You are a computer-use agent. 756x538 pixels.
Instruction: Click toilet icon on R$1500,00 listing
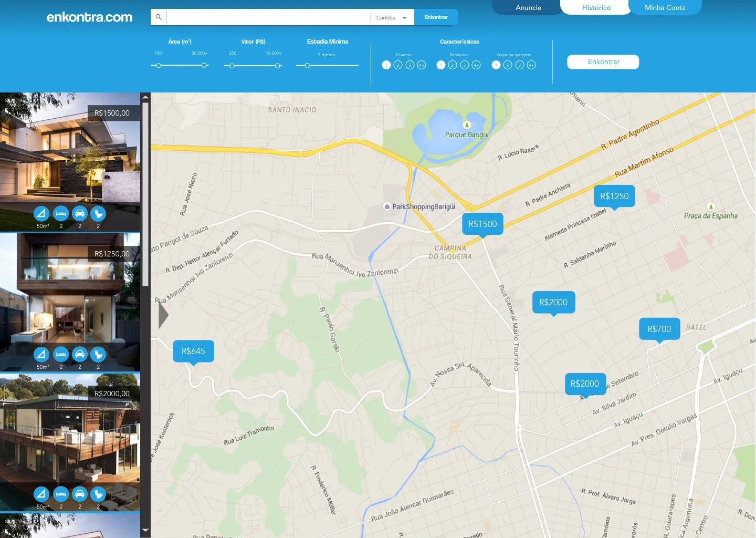tap(98, 213)
